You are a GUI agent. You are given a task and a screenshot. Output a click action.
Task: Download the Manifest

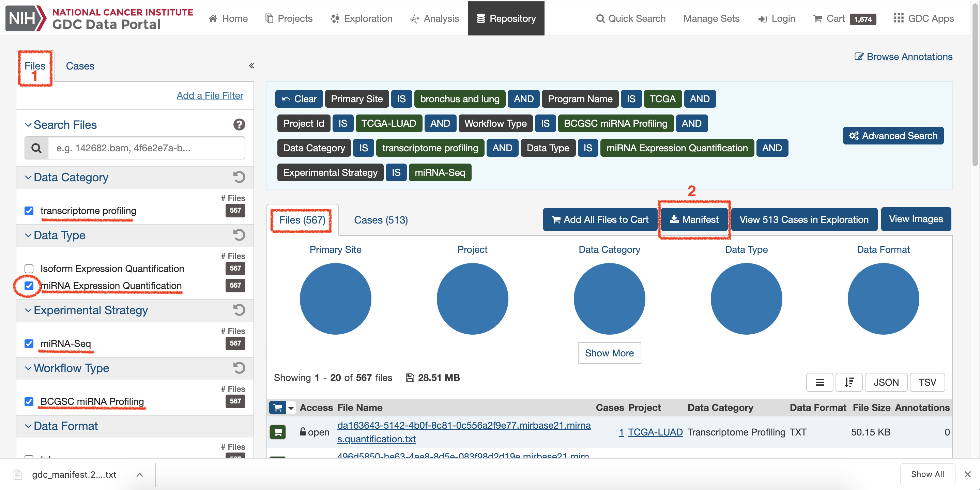694,219
